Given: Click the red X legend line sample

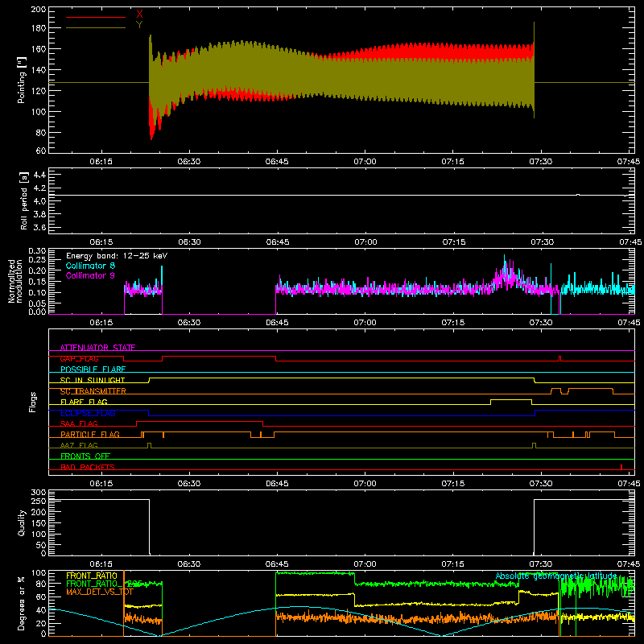Looking at the screenshot, I should [x=96, y=17].
